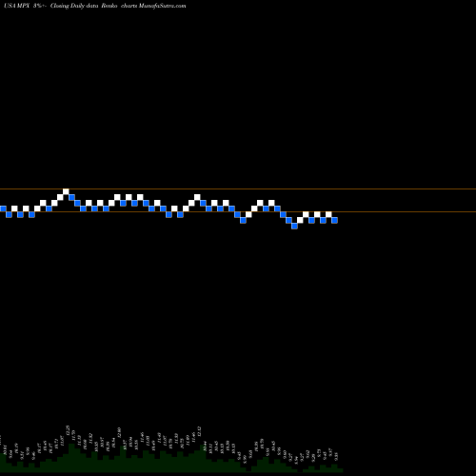Click the 12.25 price label above the volume bars

(68, 430)
